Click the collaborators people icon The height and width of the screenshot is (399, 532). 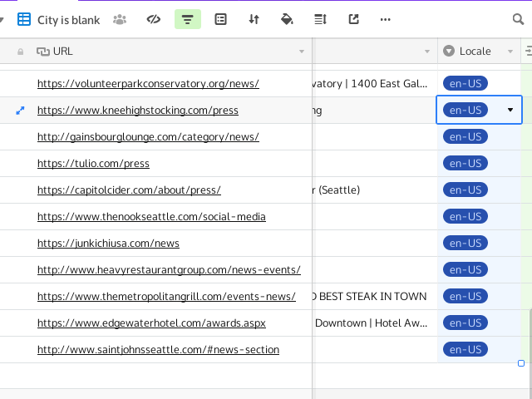pyautogui.click(x=120, y=20)
